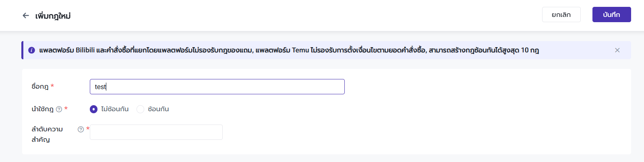Click the purple info icon in the banner
The image size is (644, 162).
pyautogui.click(x=31, y=50)
